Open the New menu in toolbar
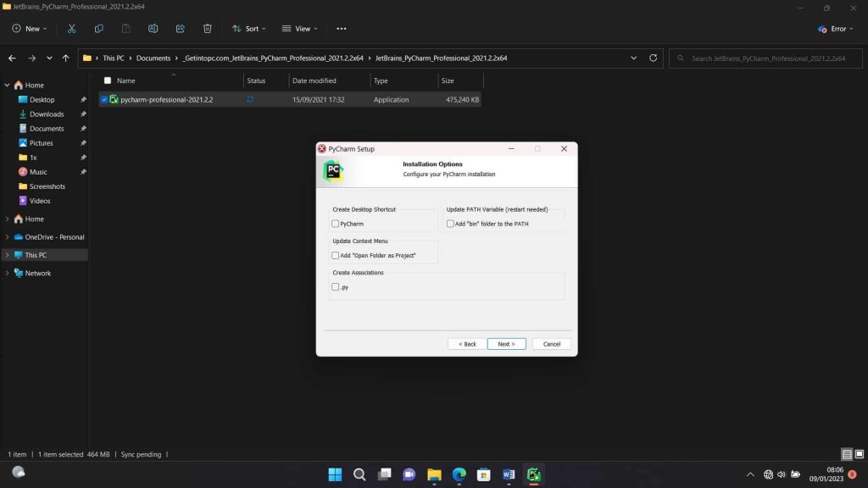The image size is (868, 488). pyautogui.click(x=30, y=28)
